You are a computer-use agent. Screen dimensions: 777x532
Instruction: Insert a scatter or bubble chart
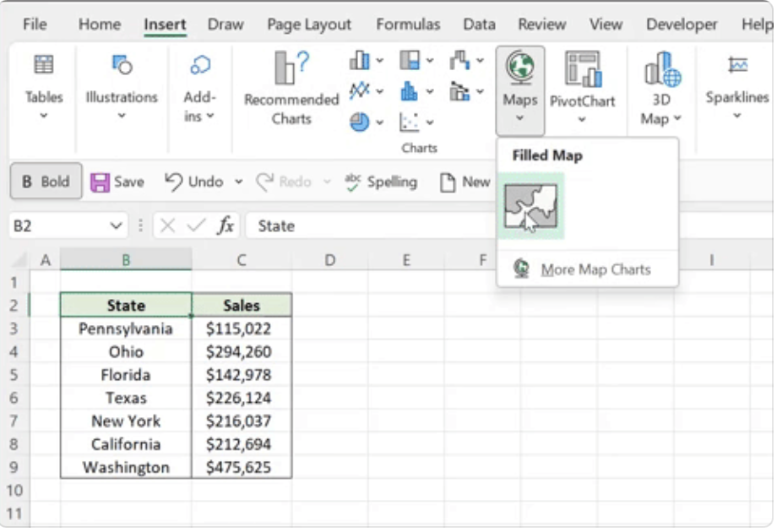click(410, 122)
